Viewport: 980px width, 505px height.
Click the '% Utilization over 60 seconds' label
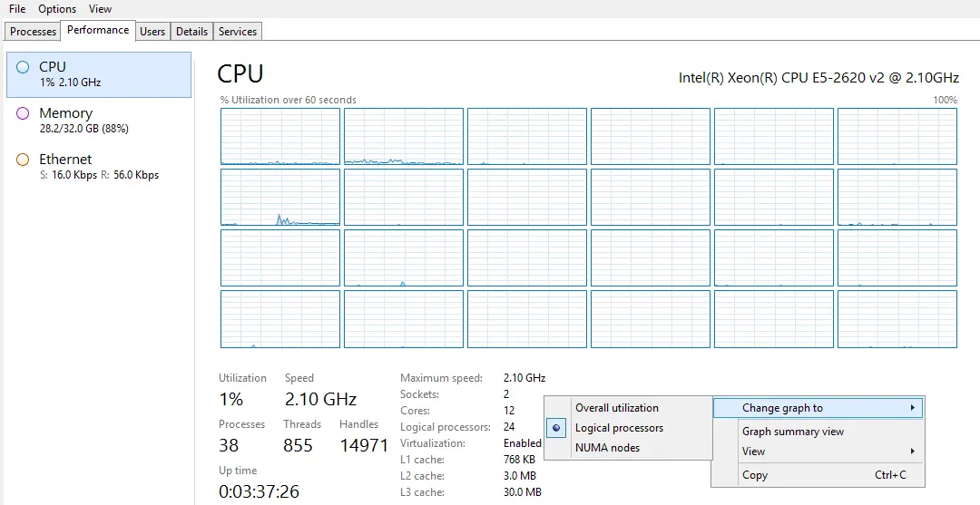(x=288, y=100)
